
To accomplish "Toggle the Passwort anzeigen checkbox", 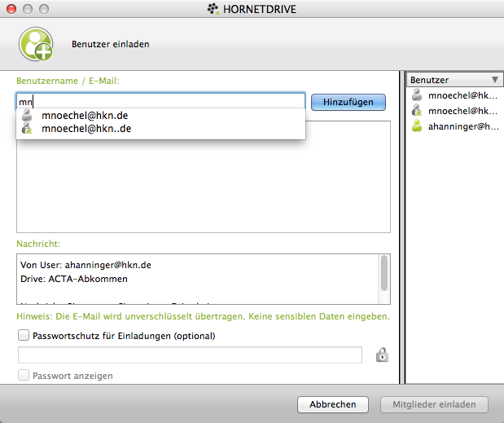I will tap(24, 376).
